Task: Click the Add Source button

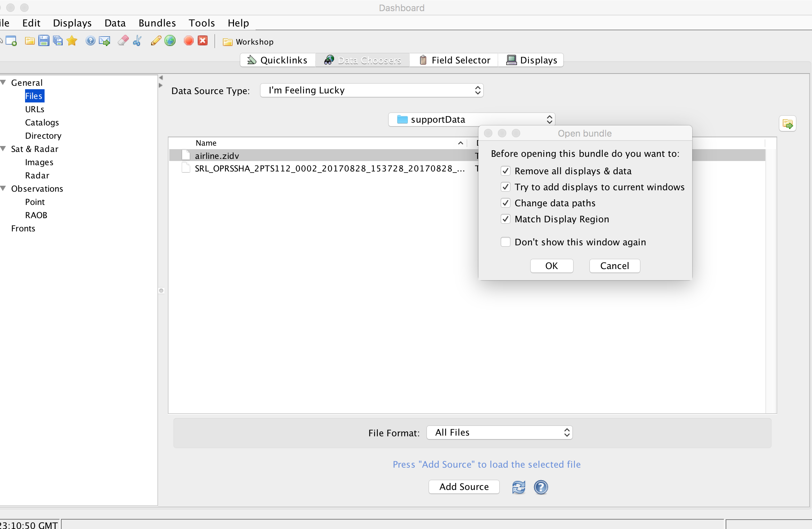Action: 464,486
